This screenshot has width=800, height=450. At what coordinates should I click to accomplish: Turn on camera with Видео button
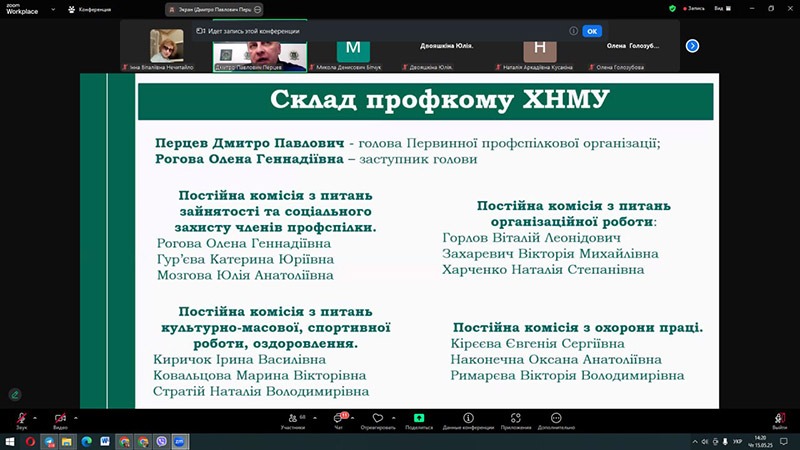point(59,419)
